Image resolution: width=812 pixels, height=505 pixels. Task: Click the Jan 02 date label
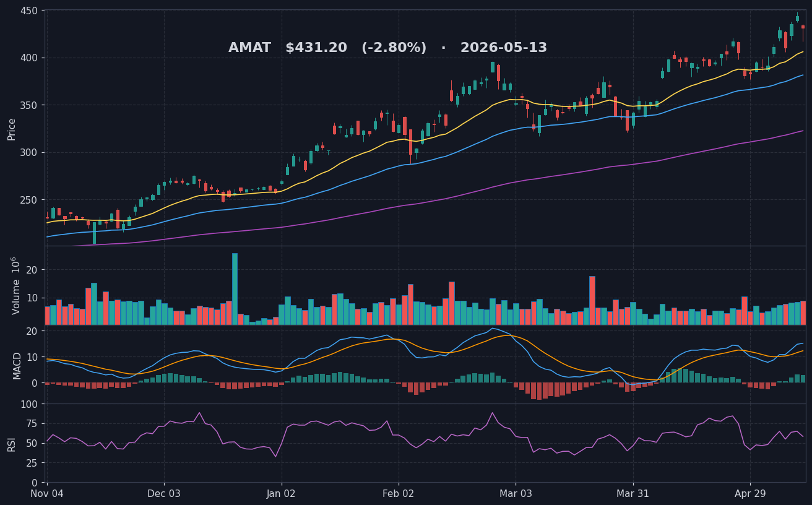pyautogui.click(x=282, y=493)
